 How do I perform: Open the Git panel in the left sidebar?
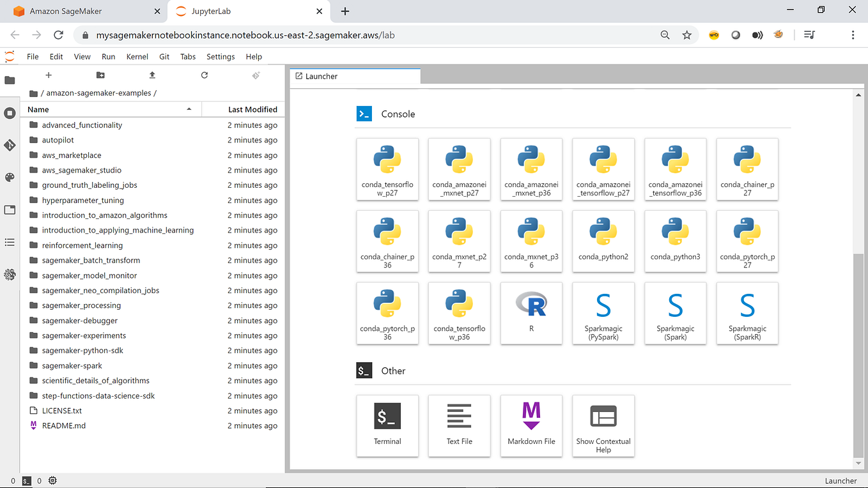pyautogui.click(x=10, y=146)
